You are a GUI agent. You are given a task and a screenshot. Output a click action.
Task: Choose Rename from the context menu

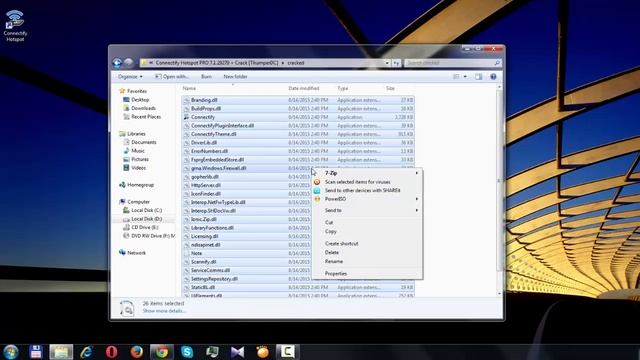[367, 262]
